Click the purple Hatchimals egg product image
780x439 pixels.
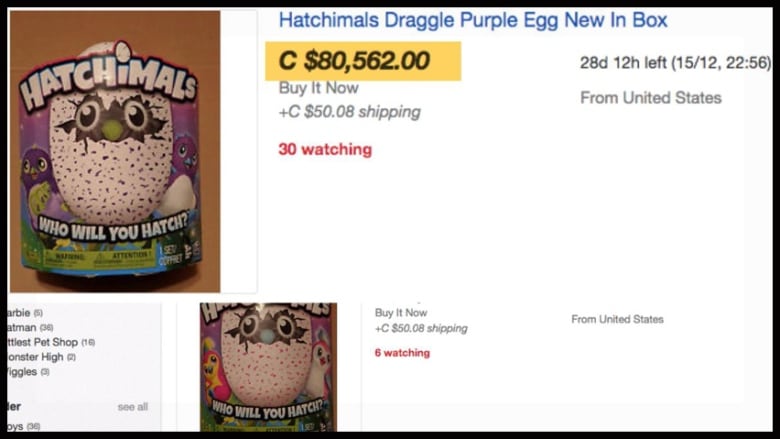coord(115,151)
